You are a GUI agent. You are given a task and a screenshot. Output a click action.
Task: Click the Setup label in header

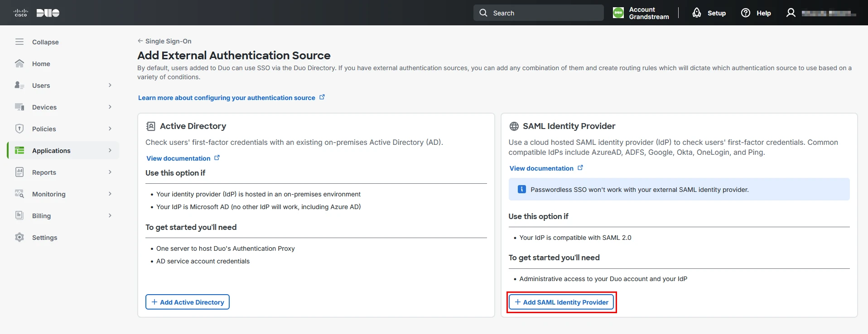pos(717,13)
